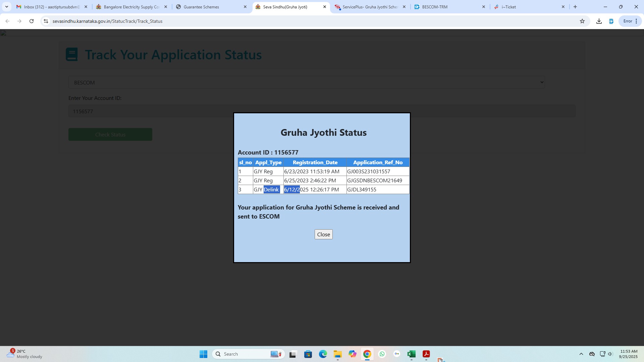Bookmark this page with star icon

pos(582,21)
